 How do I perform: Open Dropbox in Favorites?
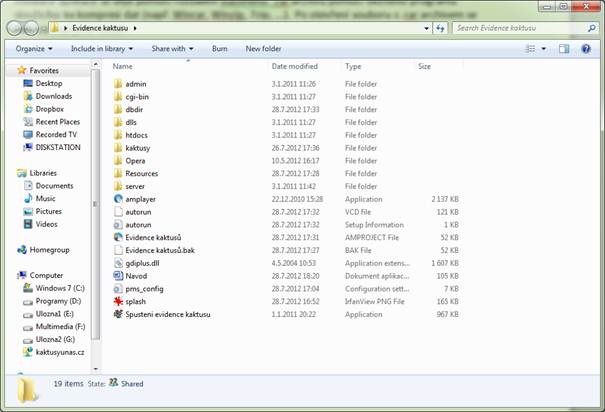pyautogui.click(x=50, y=108)
